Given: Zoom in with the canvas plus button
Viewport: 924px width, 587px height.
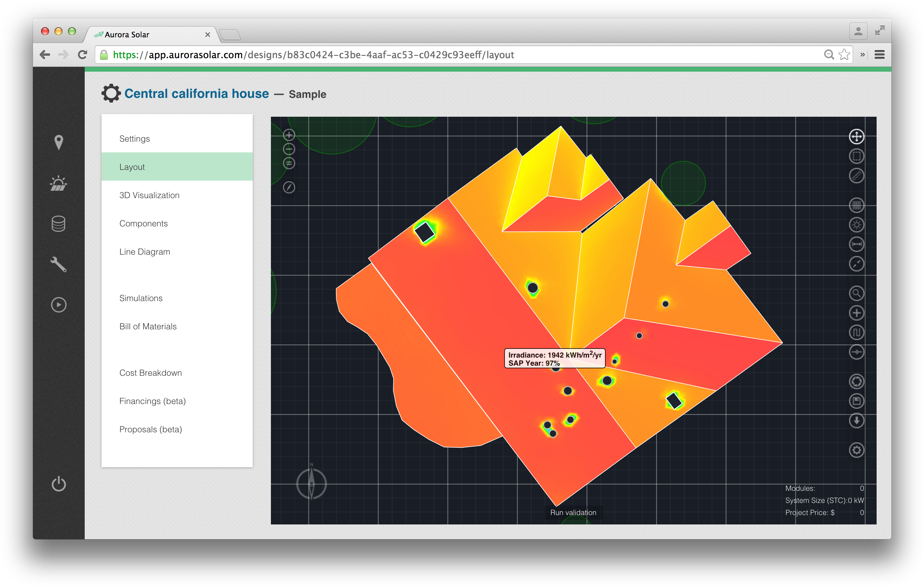Looking at the screenshot, I should tap(289, 135).
